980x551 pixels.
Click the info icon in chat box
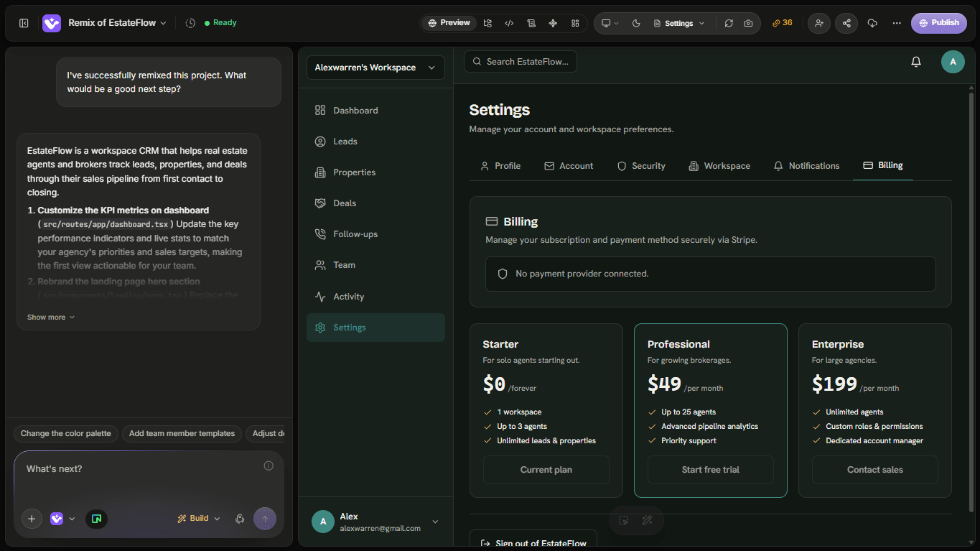coord(269,466)
